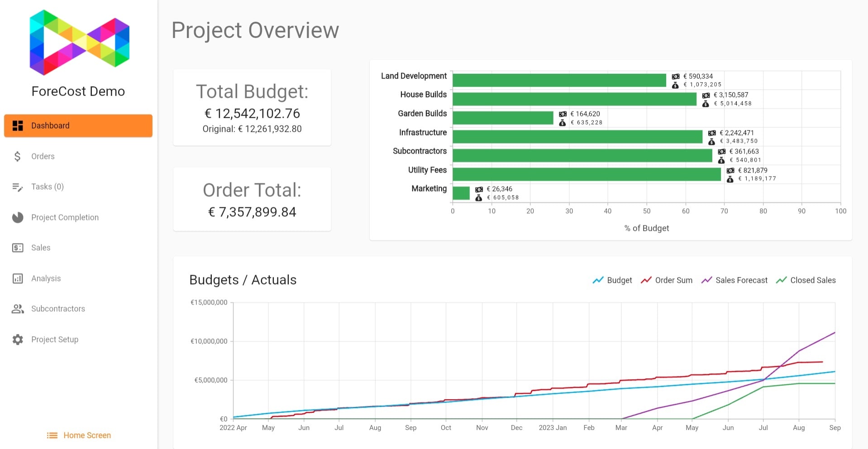Image resolution: width=868 pixels, height=449 pixels.
Task: Click the Sales receipt icon
Action: 18,248
